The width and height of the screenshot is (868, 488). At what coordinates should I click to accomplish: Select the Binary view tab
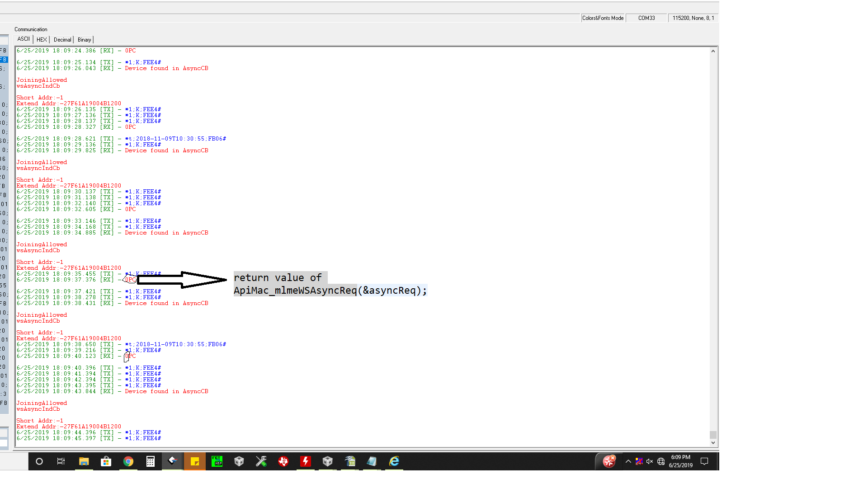coord(84,40)
